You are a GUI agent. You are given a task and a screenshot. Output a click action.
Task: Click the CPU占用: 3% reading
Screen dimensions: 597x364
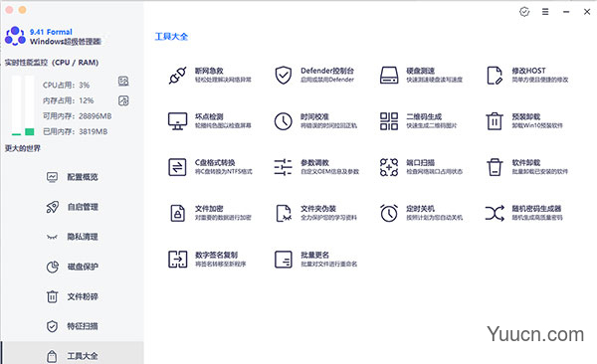coord(67,85)
